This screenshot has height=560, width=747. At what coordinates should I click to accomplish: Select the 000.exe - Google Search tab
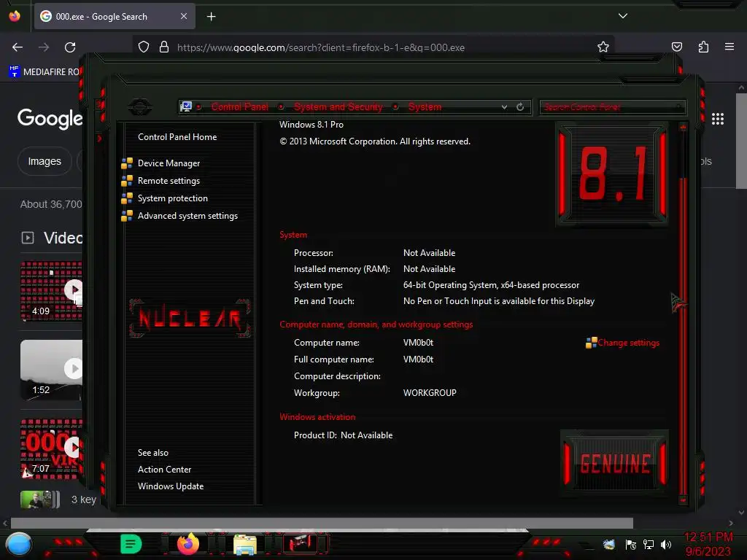click(x=115, y=16)
